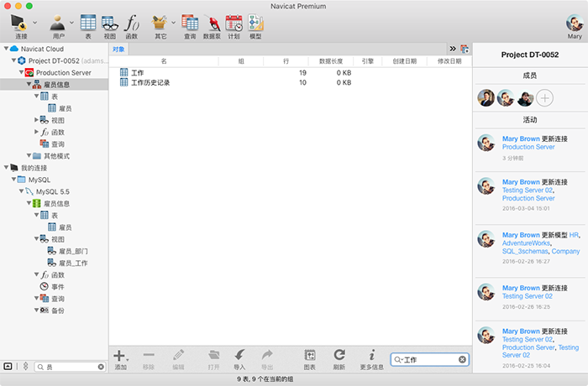Click in the 工作 object search field
The height and width of the screenshot is (386, 588).
coord(430,360)
